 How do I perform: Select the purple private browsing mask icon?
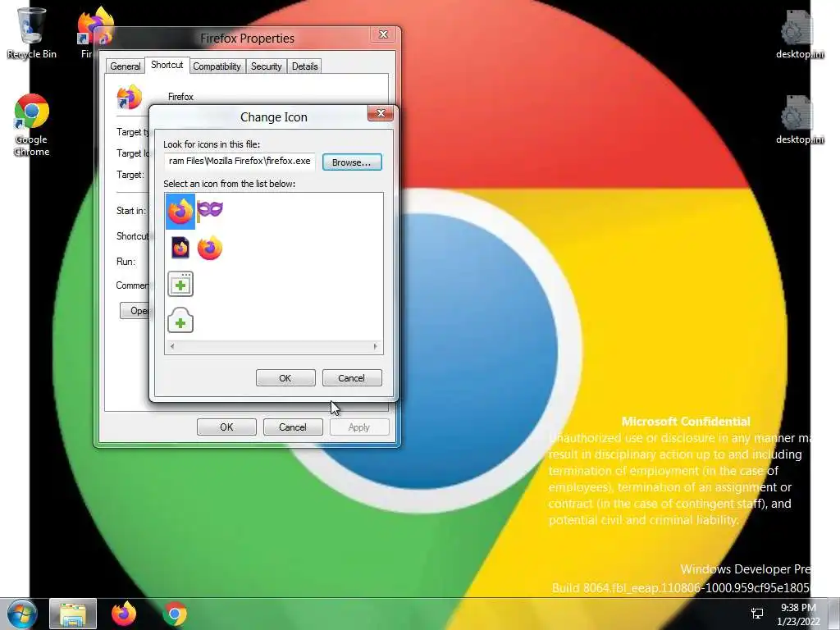209,209
